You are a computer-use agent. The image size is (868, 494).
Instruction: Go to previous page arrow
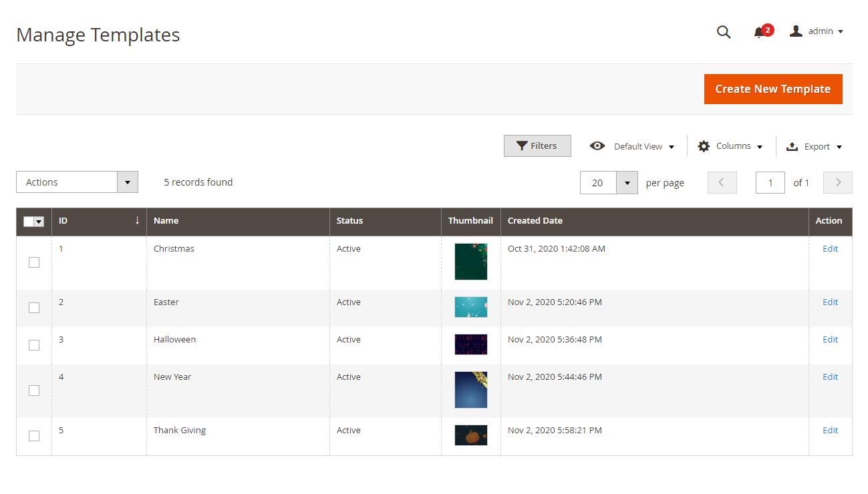point(722,182)
